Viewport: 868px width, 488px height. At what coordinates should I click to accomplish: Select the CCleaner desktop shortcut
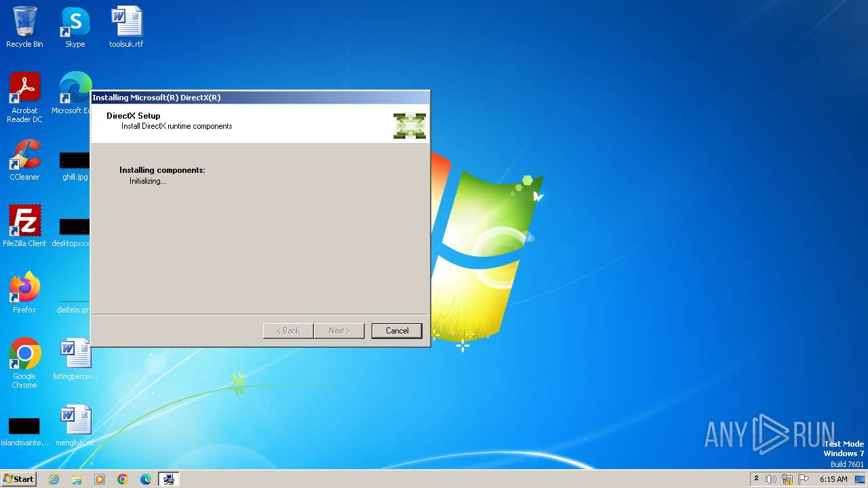pos(24,160)
